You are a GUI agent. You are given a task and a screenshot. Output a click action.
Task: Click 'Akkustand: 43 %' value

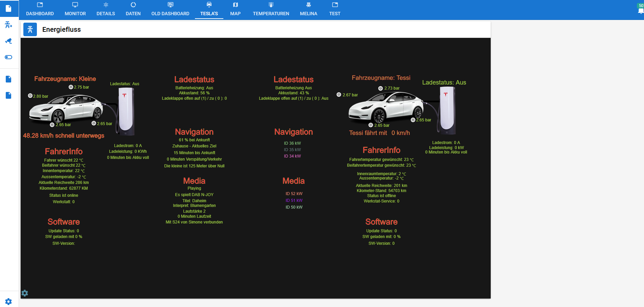pos(293,93)
